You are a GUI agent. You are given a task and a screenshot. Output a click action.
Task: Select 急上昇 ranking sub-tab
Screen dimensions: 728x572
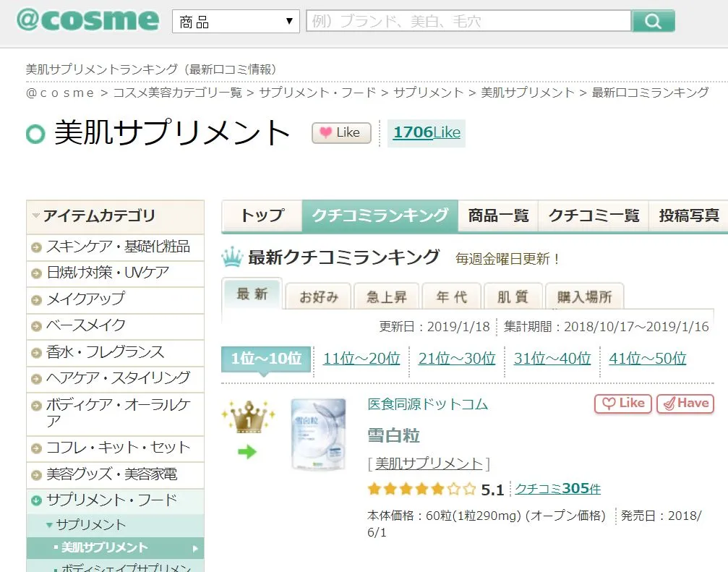click(x=386, y=296)
